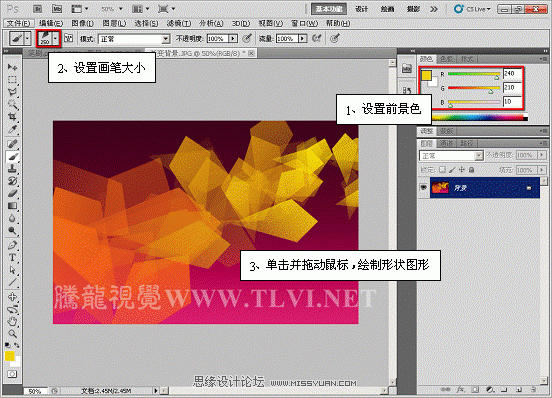Switch to the 色板 swatches tab

(x=447, y=59)
